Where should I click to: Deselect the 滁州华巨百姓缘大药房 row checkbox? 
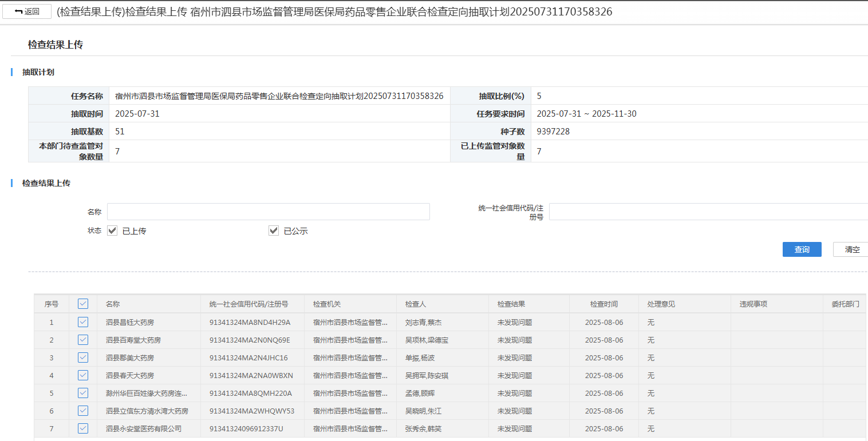coord(83,393)
